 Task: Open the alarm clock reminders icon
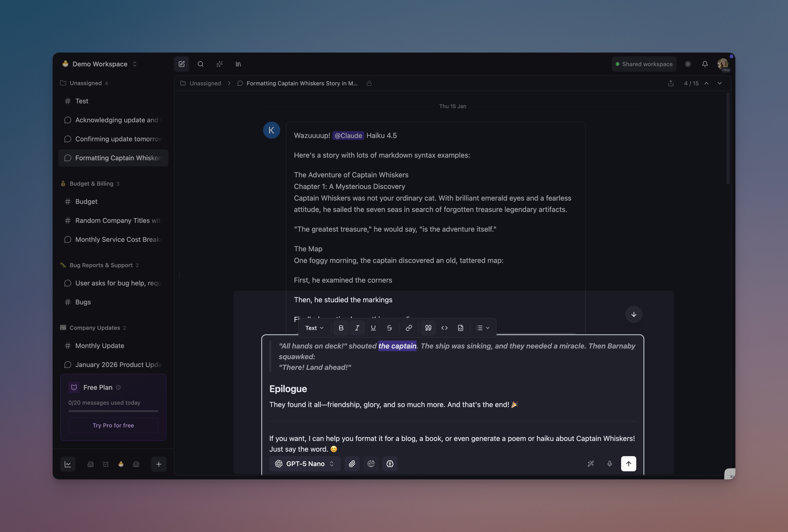click(x=106, y=464)
